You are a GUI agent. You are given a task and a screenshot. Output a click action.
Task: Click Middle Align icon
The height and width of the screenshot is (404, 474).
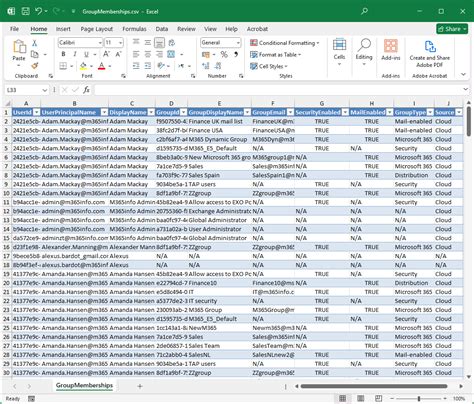[x=148, y=42]
